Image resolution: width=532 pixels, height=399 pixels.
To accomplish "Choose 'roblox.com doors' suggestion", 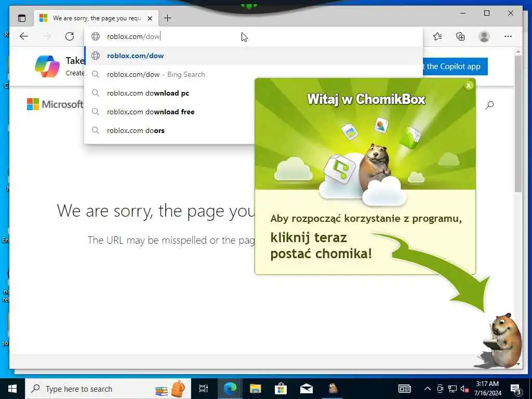I will (169, 130).
